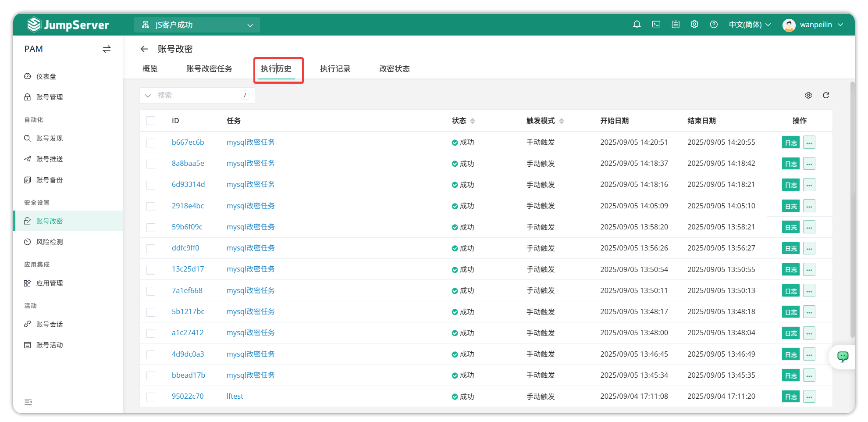This screenshot has height=422, width=868.
Task: Open the notifications bell icon
Action: click(x=637, y=25)
